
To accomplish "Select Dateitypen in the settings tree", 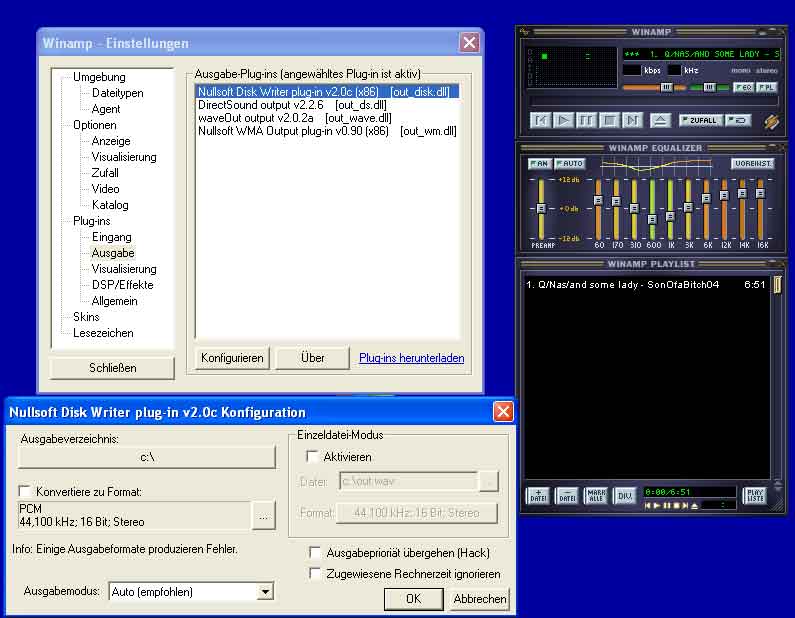I will [118, 93].
